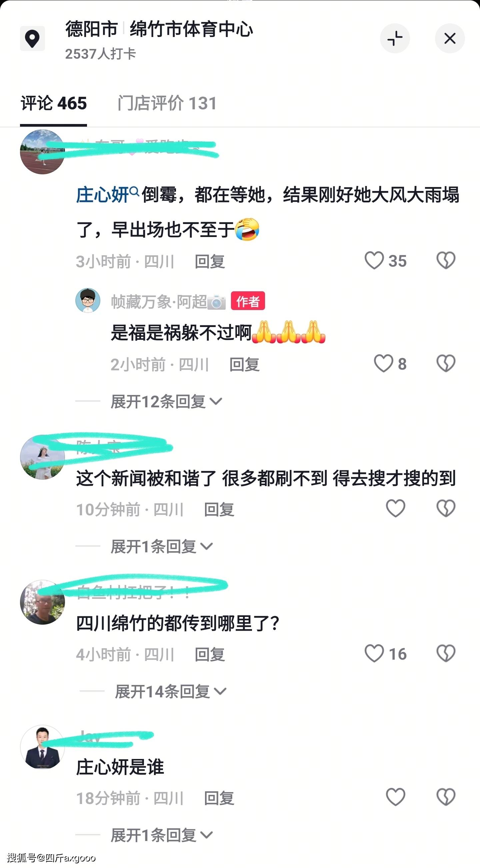Like the 这个新闻被和谐了 comment
This screenshot has width=480, height=868.
[x=395, y=508]
